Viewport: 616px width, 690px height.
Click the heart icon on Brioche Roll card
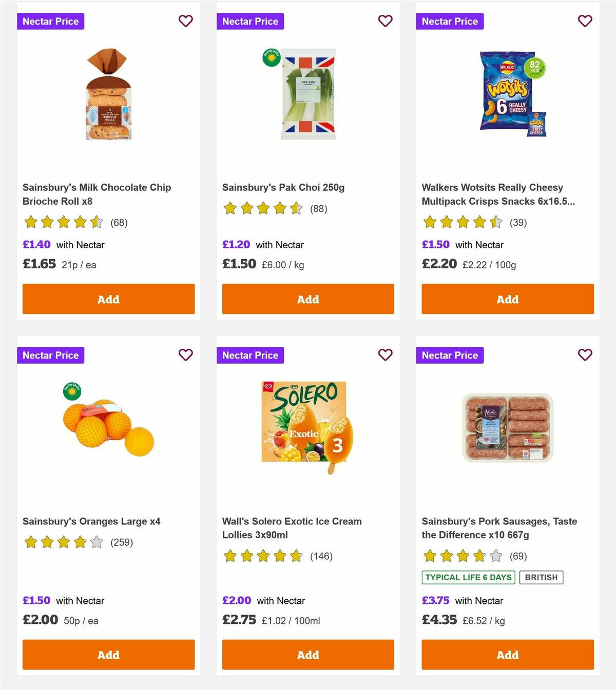click(186, 21)
